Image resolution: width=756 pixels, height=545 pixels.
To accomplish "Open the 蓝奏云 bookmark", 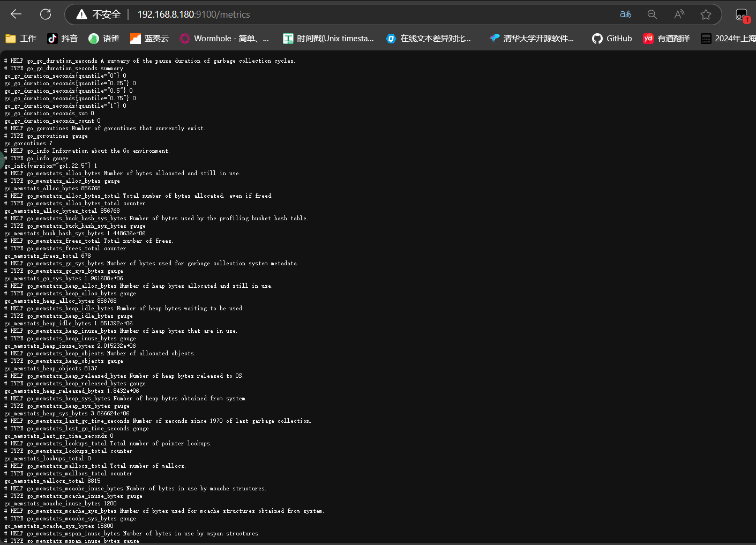I will (149, 39).
